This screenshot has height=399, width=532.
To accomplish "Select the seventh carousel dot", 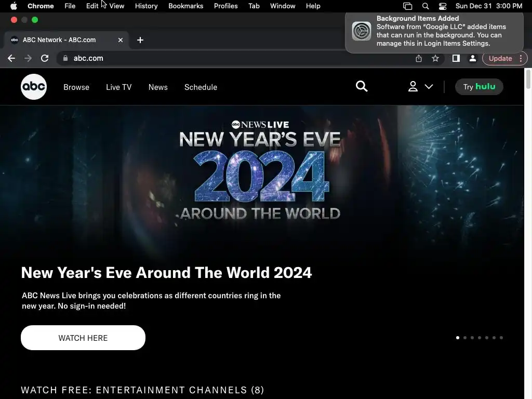I will [501, 338].
